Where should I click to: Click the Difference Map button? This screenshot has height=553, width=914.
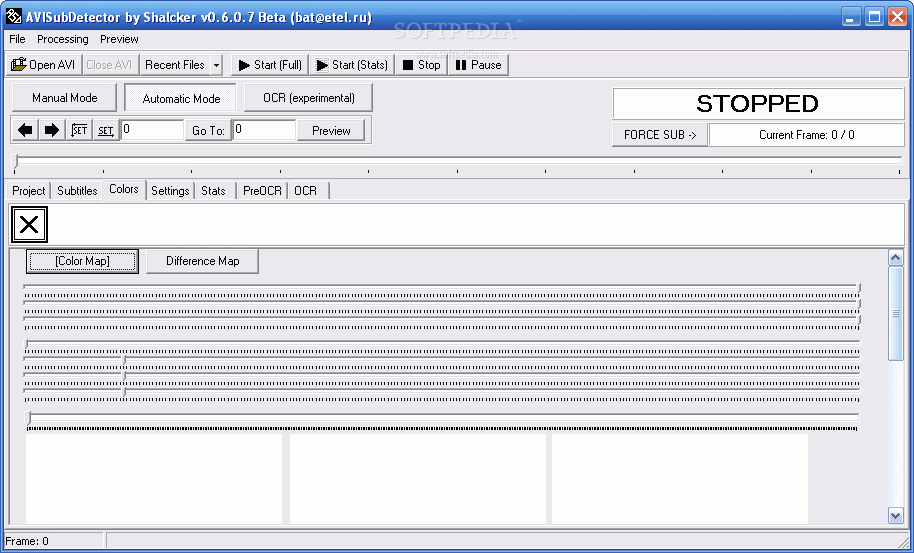(202, 261)
